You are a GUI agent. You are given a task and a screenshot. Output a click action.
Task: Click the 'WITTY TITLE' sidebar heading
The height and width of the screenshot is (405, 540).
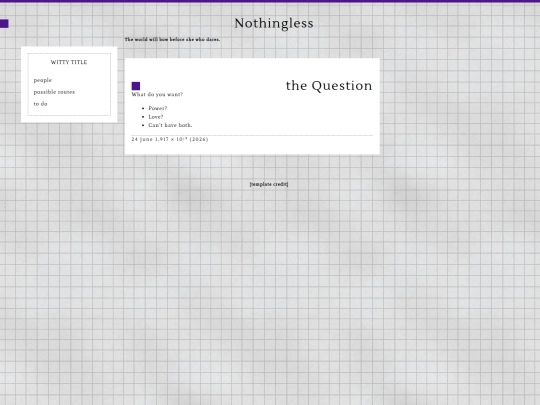[x=69, y=62]
